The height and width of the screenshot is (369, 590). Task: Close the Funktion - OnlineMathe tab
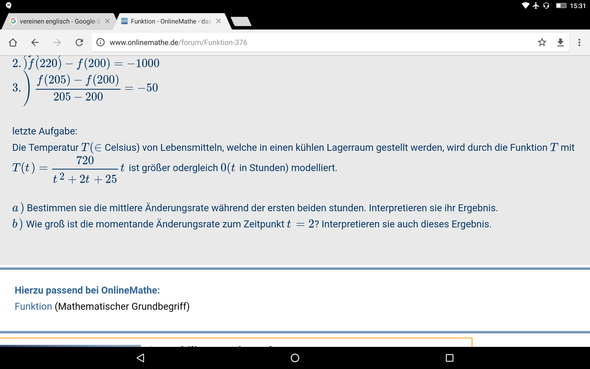pos(218,21)
